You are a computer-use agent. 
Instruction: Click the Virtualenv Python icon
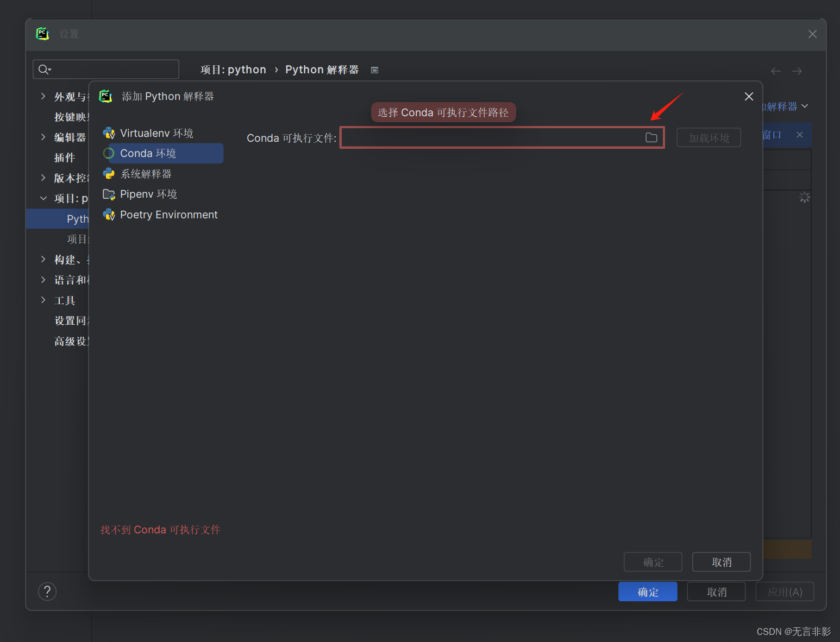pos(109,133)
